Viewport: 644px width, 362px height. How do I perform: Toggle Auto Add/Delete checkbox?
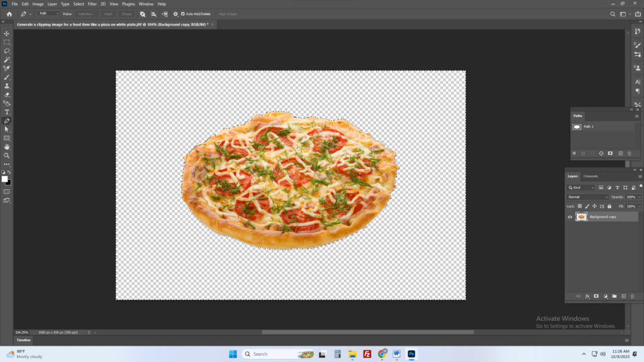click(x=183, y=14)
